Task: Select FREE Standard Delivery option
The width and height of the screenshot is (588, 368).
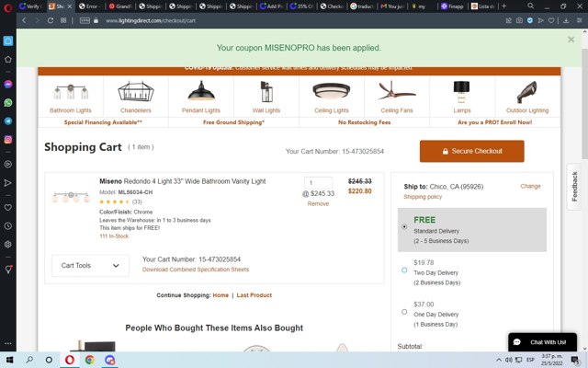Action: [404, 226]
